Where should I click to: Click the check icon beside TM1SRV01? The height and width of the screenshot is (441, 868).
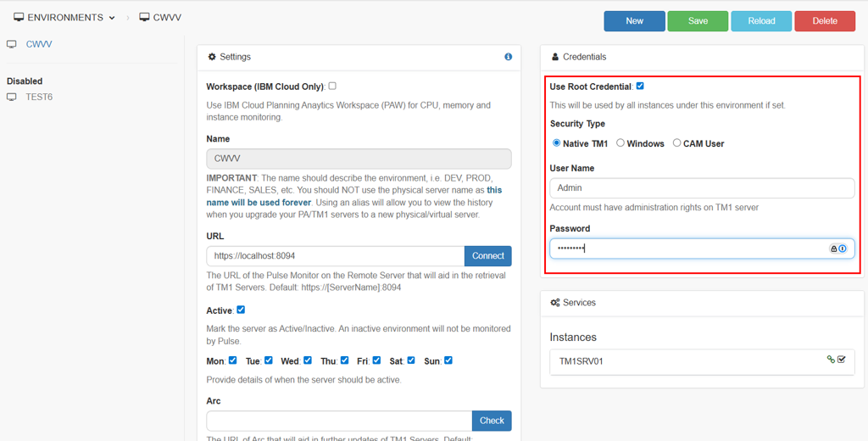tap(842, 360)
